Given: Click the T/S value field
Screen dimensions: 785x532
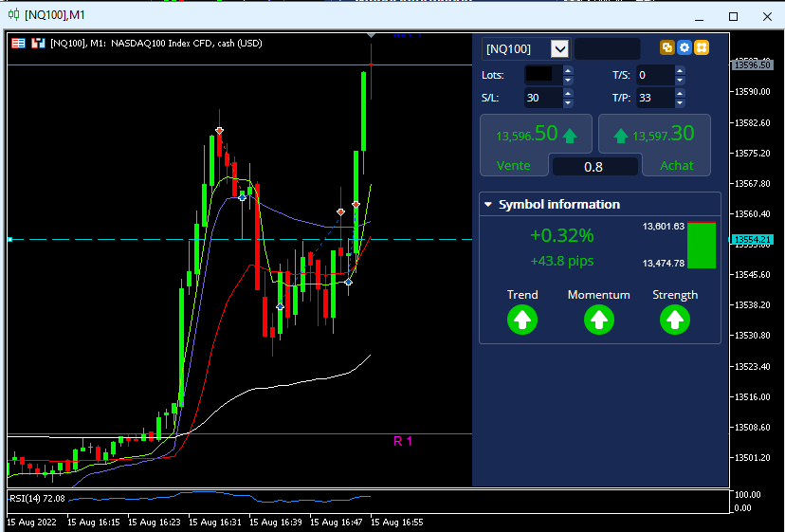Looking at the screenshot, I should (x=655, y=75).
